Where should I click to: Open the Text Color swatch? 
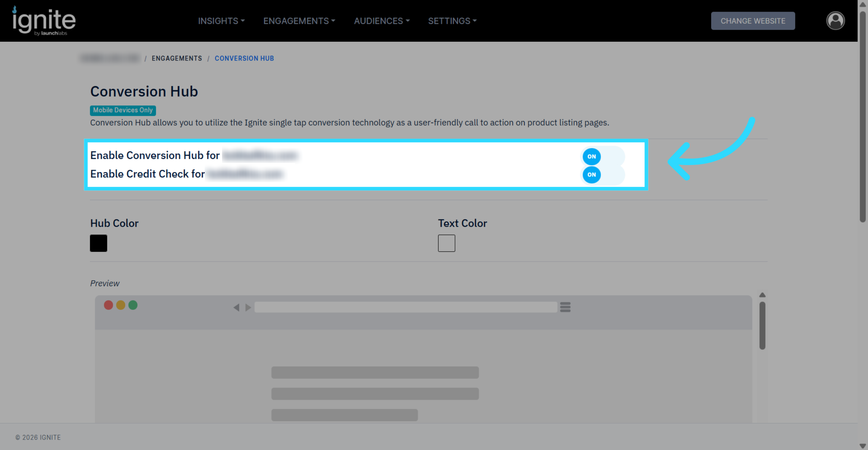click(x=446, y=243)
